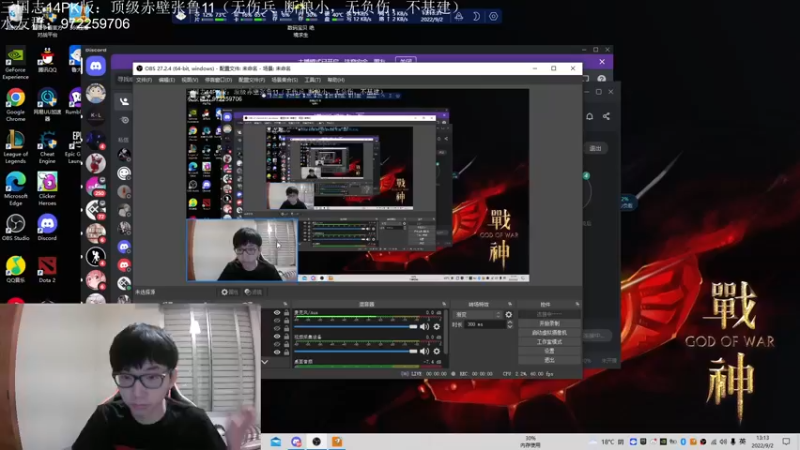Viewport: 800px width, 450px height.
Task: Click OBS icon in the taskbar
Action: [x=316, y=441]
